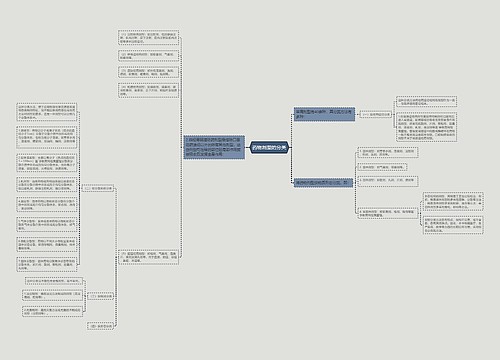Select the (一) 按给药途径分类 node
Viewport: 500px width, 360px height.
376,114
